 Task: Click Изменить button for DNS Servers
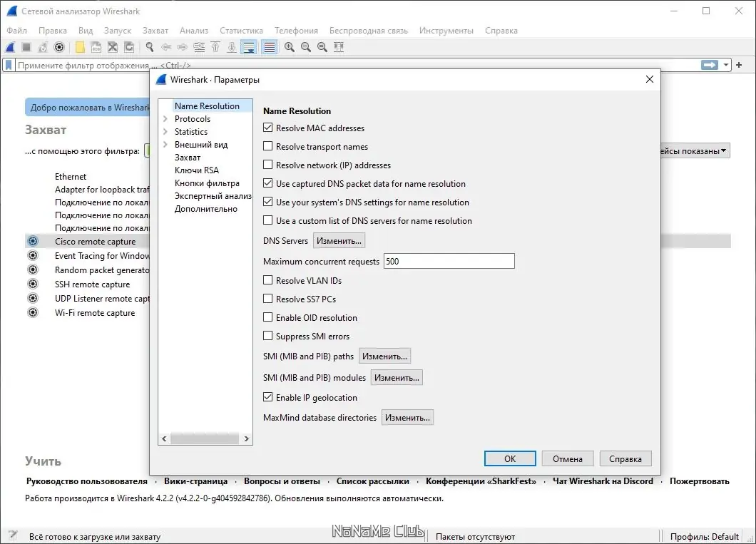pyautogui.click(x=339, y=240)
